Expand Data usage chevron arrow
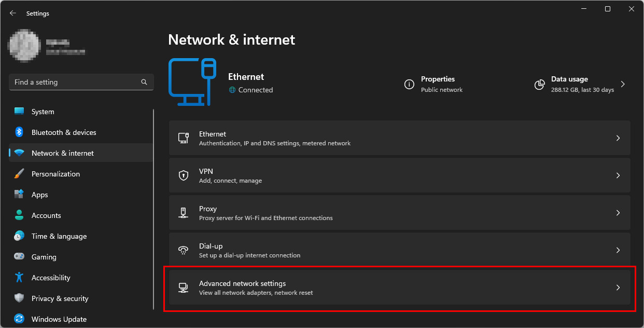This screenshot has width=644, height=328. tap(623, 84)
